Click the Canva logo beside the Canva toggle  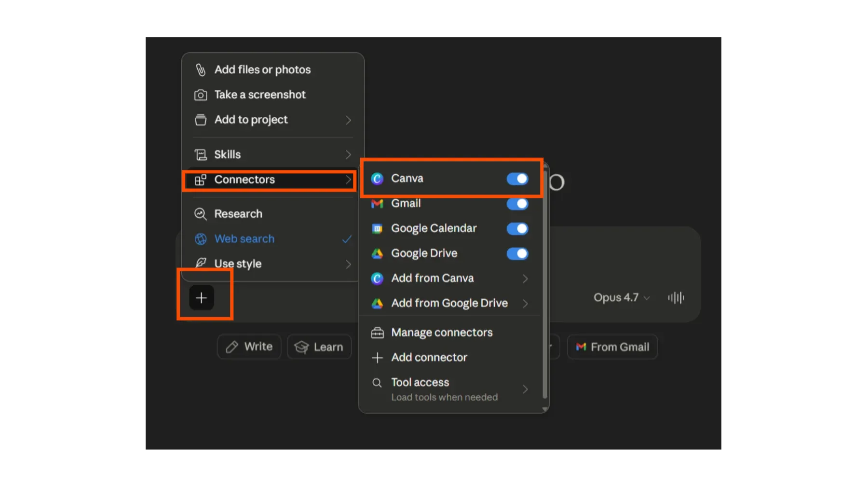click(377, 179)
